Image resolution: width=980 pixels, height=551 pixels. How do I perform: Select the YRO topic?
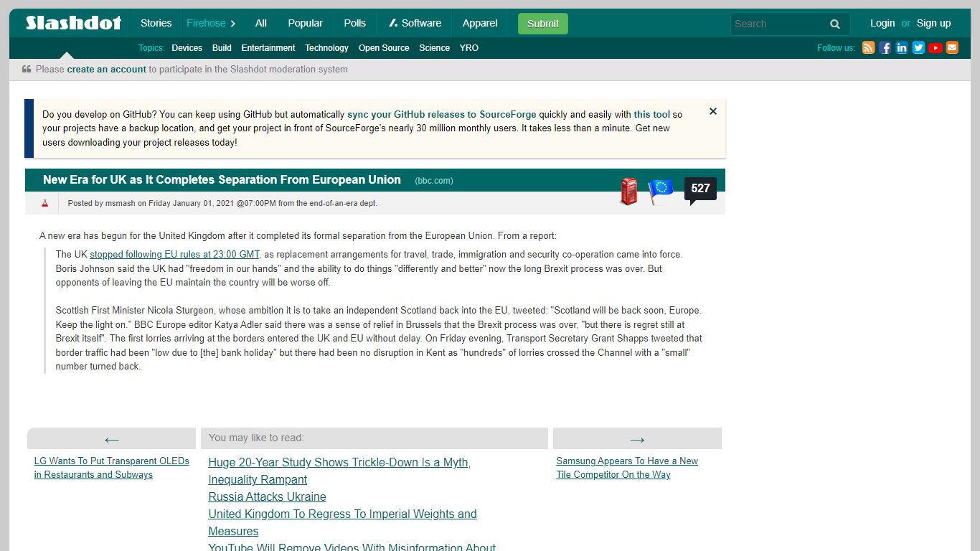[469, 48]
